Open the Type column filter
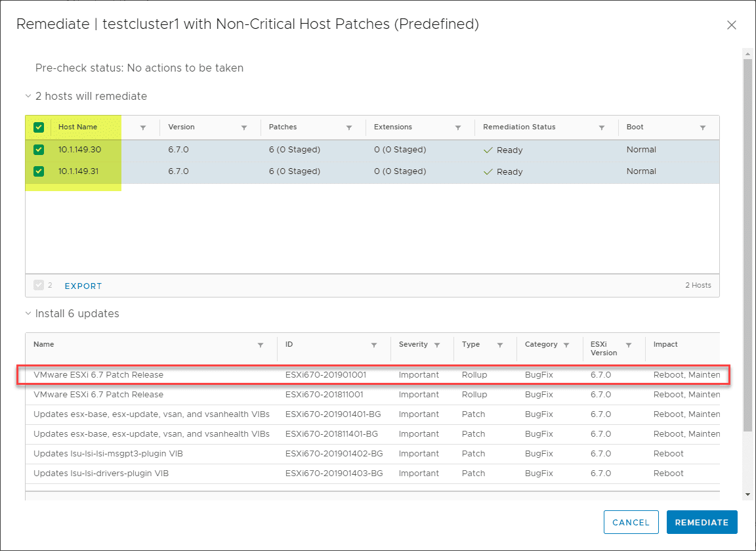 (x=500, y=344)
